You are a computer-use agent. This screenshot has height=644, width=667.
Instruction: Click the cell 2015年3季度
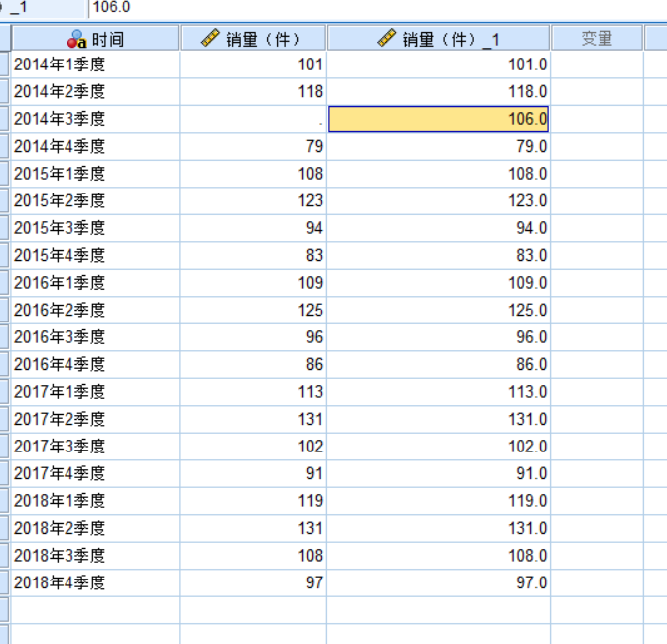point(95,228)
